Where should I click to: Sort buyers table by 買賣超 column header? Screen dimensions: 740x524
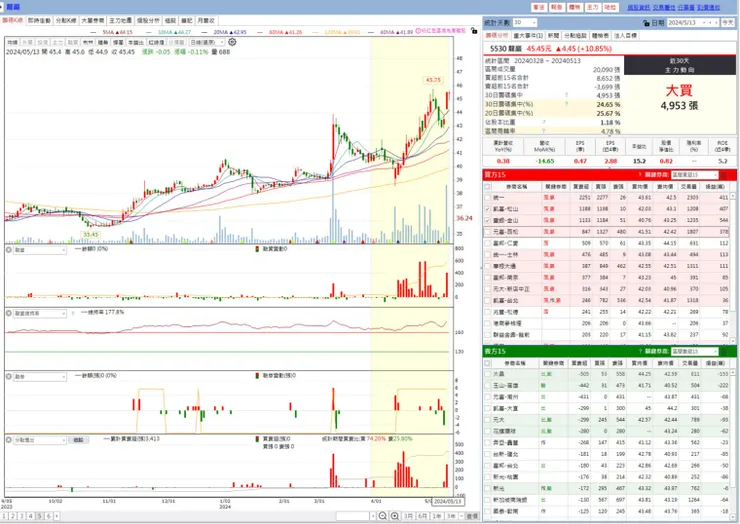tap(580, 186)
